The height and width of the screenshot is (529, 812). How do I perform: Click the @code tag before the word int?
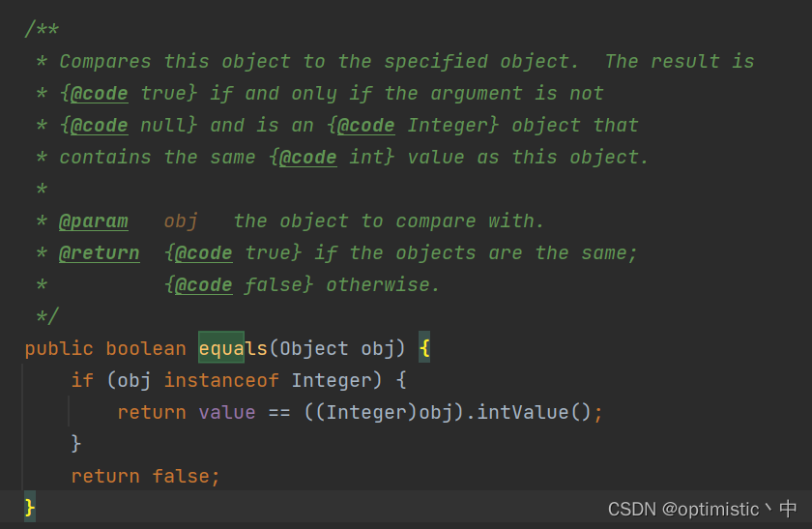pos(308,158)
